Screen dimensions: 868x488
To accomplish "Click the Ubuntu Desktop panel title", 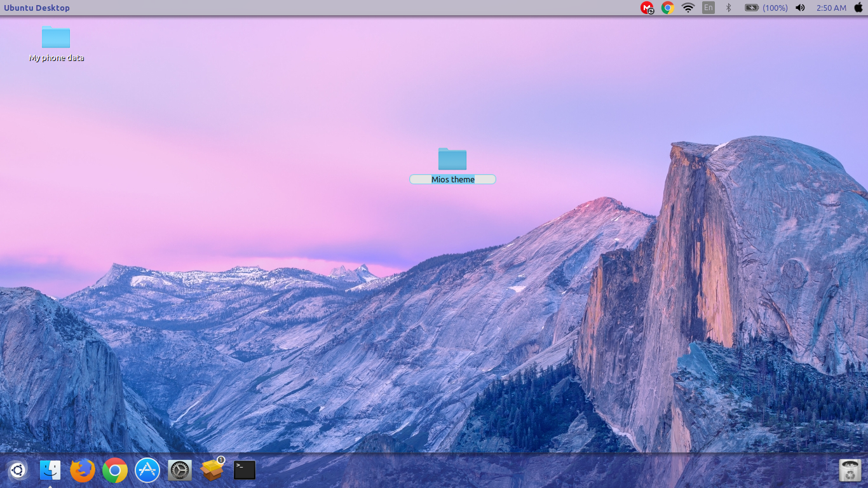I will pyautogui.click(x=37, y=8).
